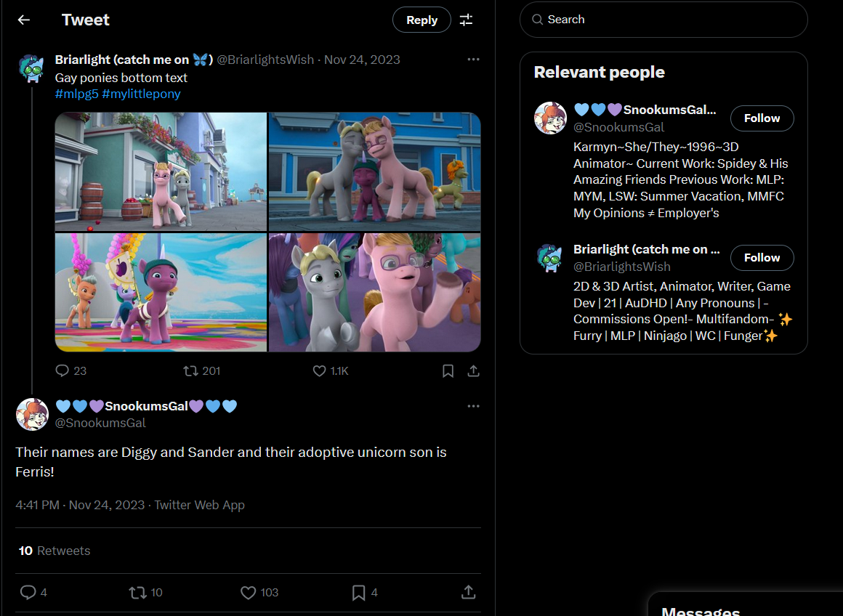Image resolution: width=843 pixels, height=616 pixels.
Task: Open @SnookumsGal handle under the reply name
Action: pyautogui.click(x=100, y=423)
